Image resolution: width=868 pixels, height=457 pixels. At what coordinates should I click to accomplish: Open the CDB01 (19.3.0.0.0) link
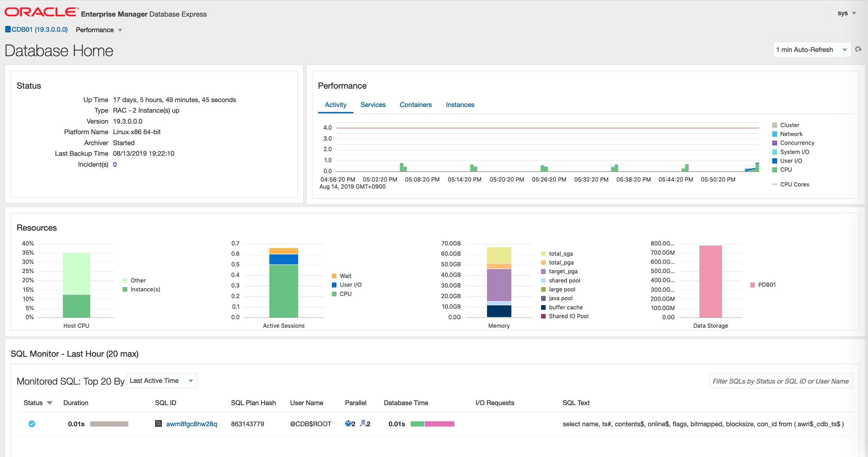[x=40, y=30]
